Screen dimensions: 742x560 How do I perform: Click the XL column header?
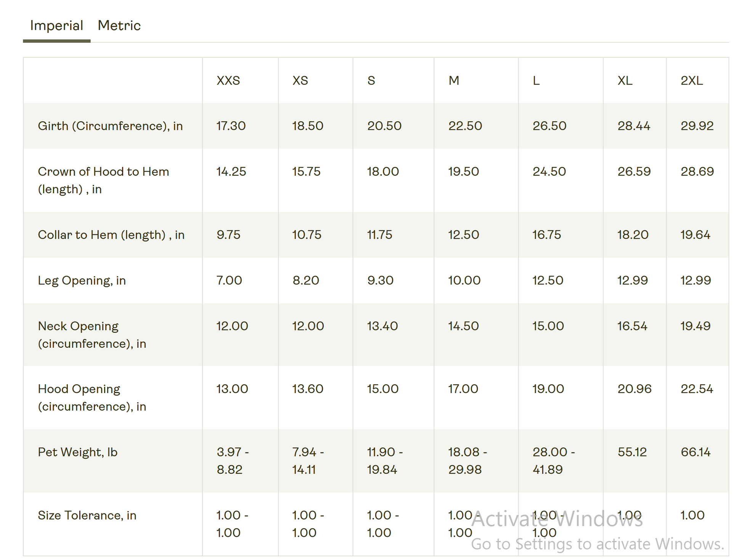click(625, 80)
